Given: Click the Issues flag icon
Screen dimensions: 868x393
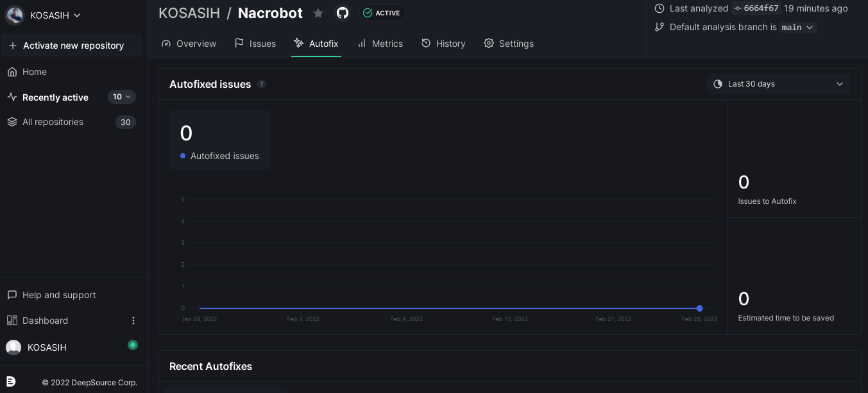Looking at the screenshot, I should tap(239, 43).
